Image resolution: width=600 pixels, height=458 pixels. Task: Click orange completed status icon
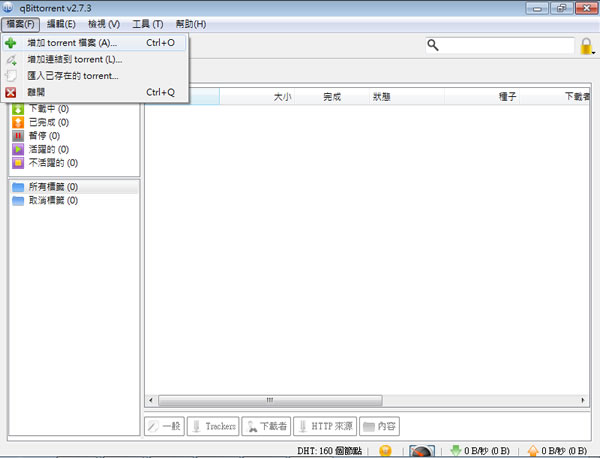tap(18, 122)
